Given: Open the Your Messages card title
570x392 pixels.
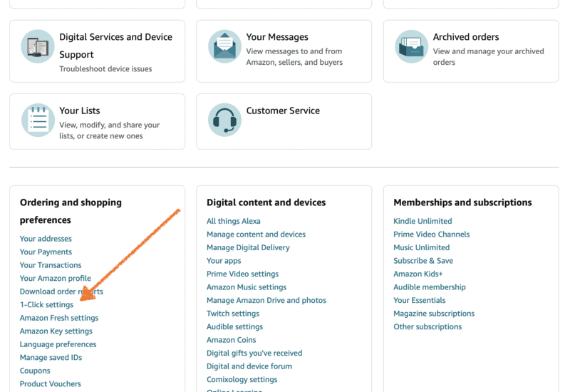Looking at the screenshot, I should (277, 37).
